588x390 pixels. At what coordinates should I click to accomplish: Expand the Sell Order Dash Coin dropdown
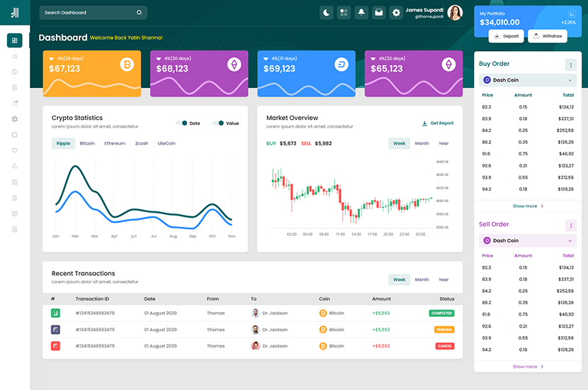tap(528, 241)
